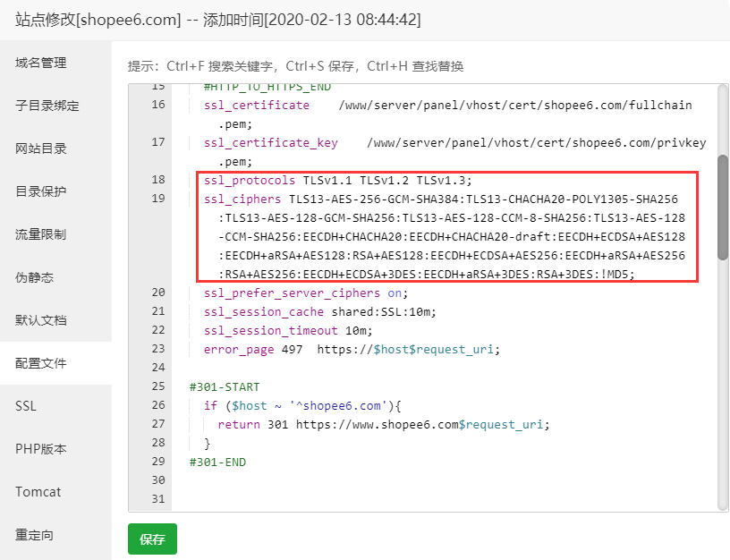
Task: Click the closing brace on line 28
Action: [208, 443]
